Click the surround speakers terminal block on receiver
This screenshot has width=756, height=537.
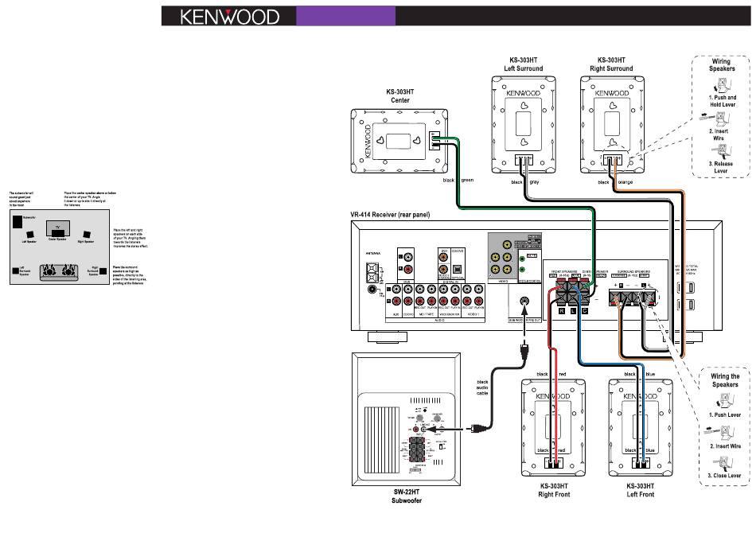(x=633, y=297)
